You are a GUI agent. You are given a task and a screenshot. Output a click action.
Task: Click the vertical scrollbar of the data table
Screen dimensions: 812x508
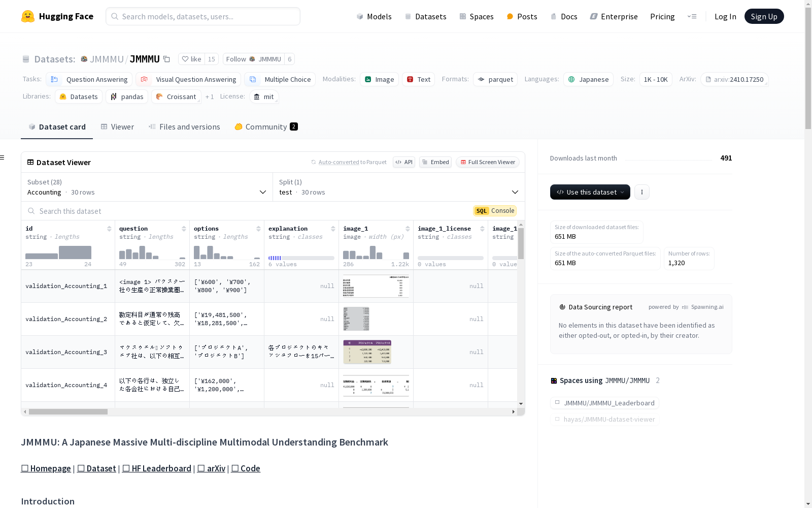[521, 244]
